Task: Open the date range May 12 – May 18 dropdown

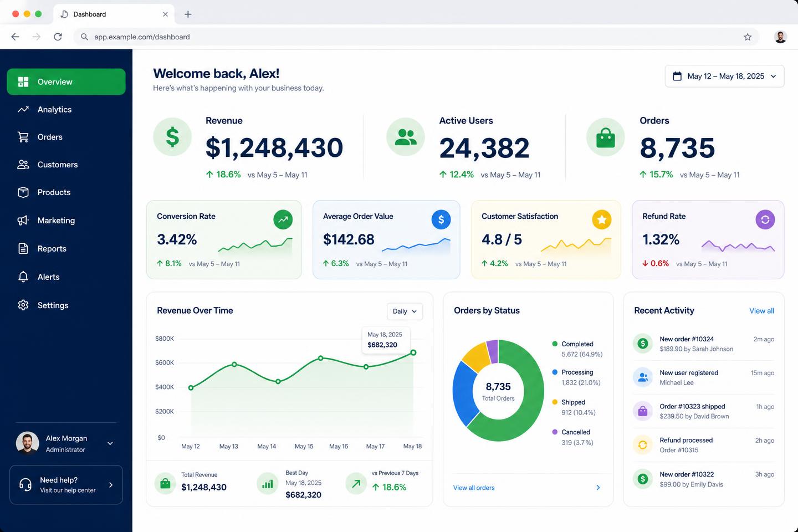Action: (x=724, y=76)
